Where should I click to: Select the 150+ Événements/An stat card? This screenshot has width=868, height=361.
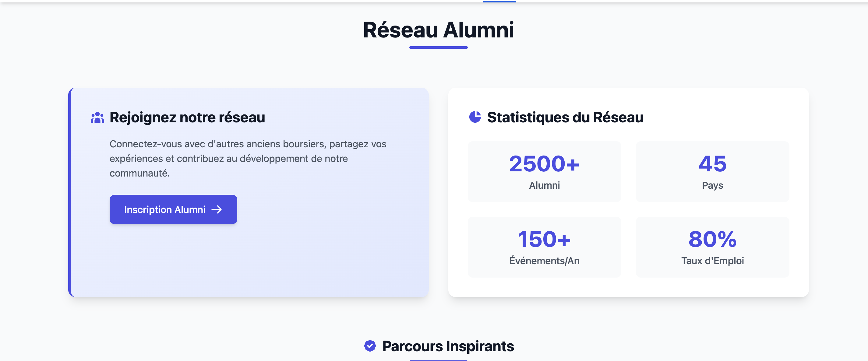pyautogui.click(x=544, y=247)
